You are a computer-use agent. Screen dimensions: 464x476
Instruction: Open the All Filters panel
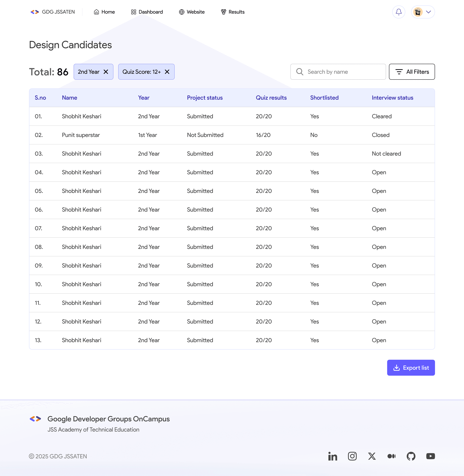tap(412, 72)
